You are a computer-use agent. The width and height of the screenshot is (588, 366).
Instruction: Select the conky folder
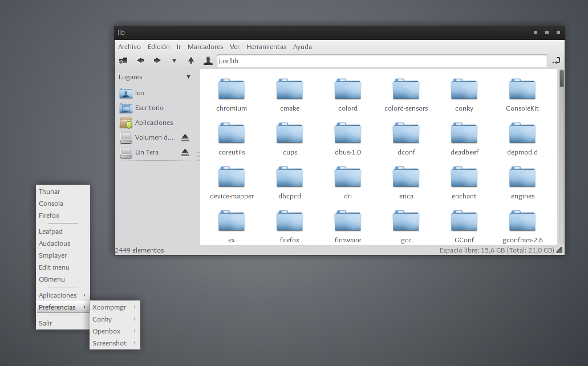[x=464, y=95]
